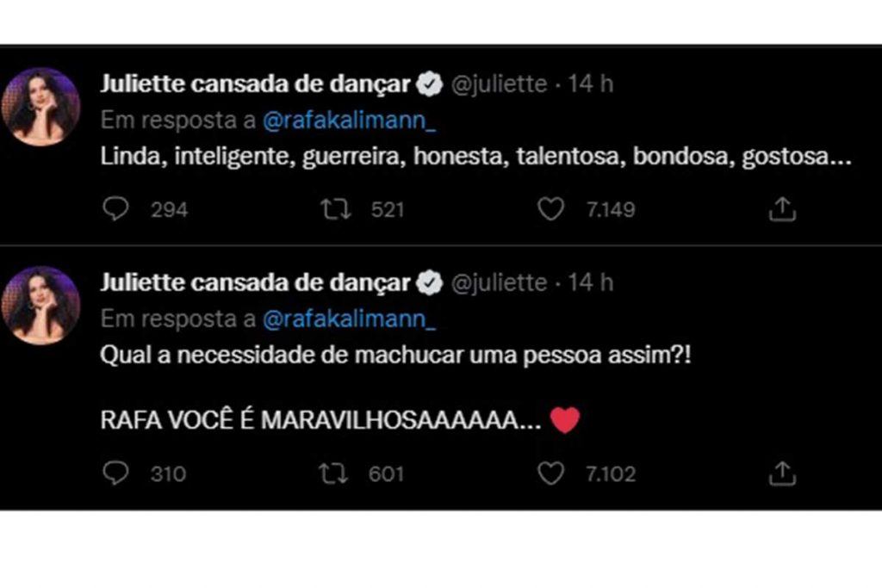Reply to the second tweet
The height and width of the screenshot is (588, 882).
point(116,473)
